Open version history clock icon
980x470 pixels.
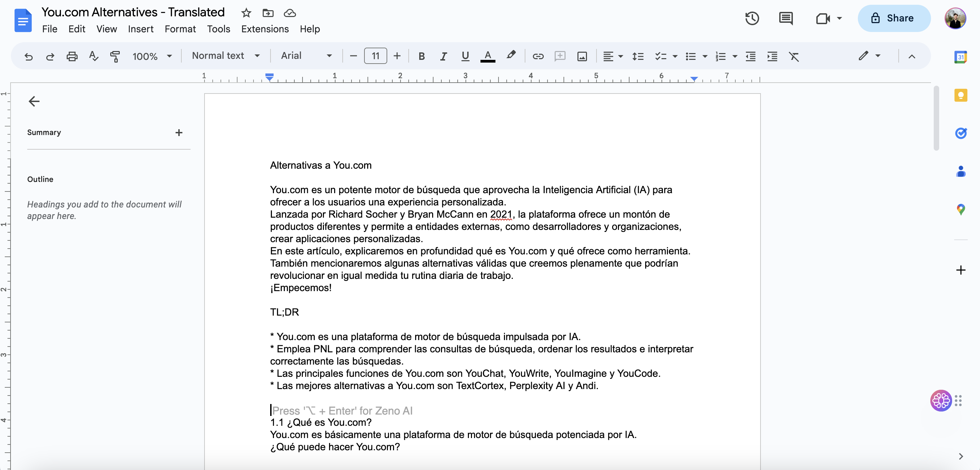point(752,18)
